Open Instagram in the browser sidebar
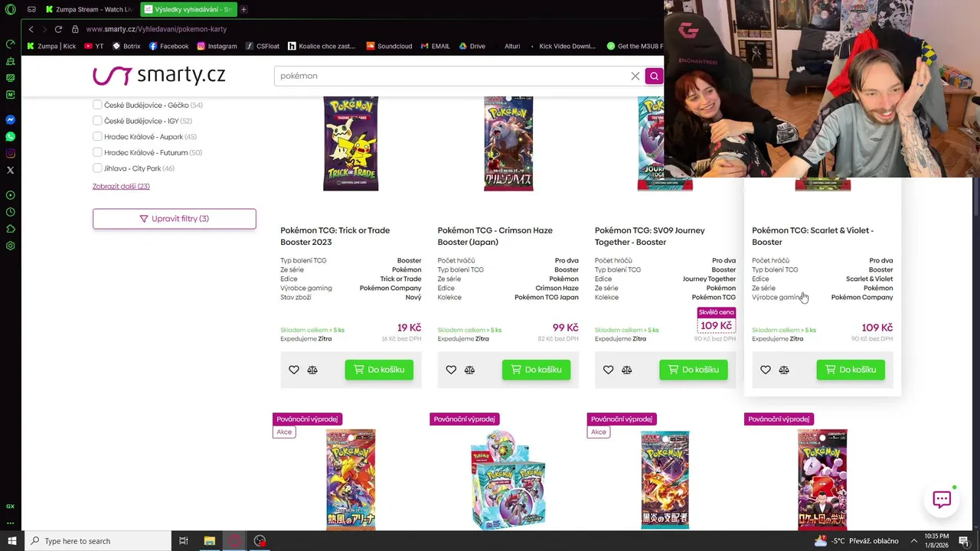 pyautogui.click(x=10, y=153)
